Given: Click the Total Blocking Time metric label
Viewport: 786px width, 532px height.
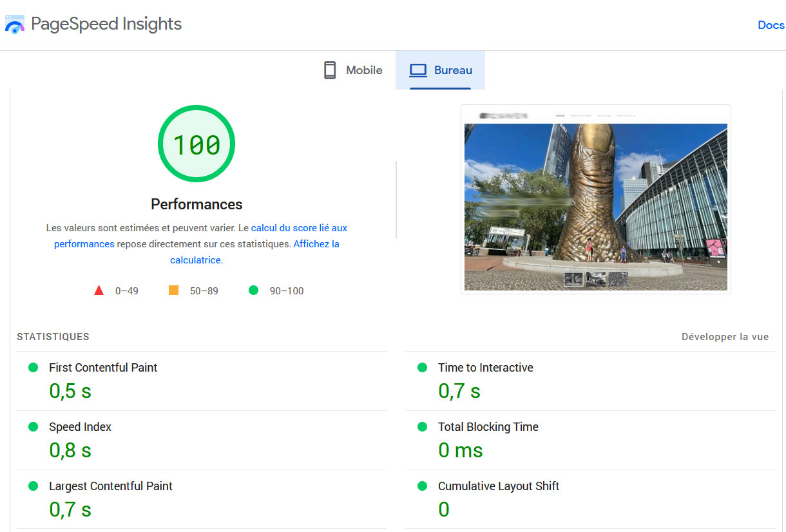Looking at the screenshot, I should [488, 427].
